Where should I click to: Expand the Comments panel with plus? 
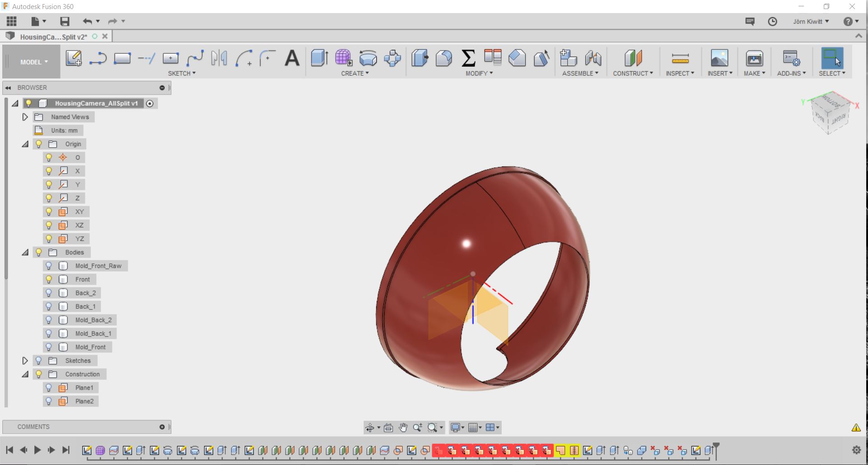pyautogui.click(x=162, y=427)
